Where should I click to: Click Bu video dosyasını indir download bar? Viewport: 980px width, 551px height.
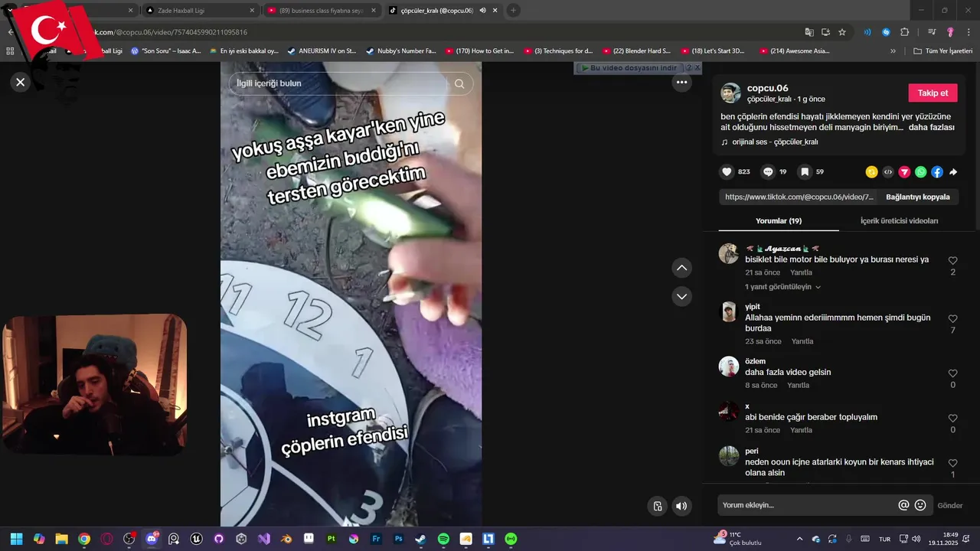tap(629, 68)
